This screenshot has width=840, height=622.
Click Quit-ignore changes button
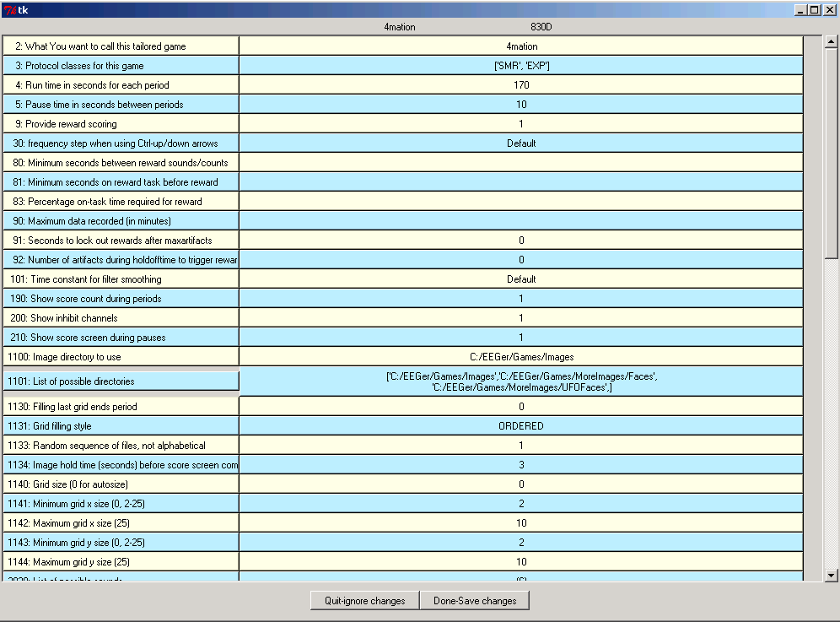[365, 601]
